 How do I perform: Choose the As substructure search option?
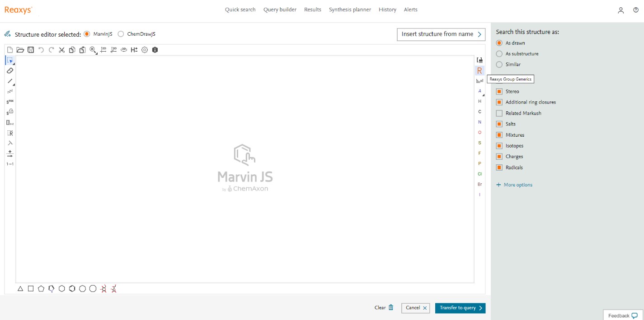tap(499, 54)
